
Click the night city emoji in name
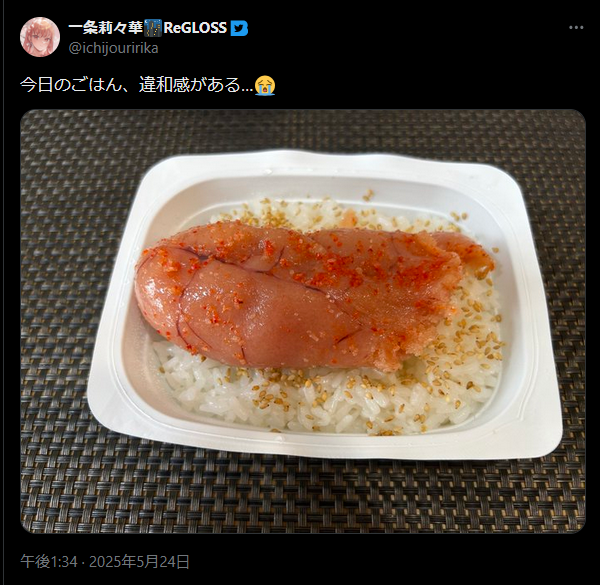(x=153, y=28)
